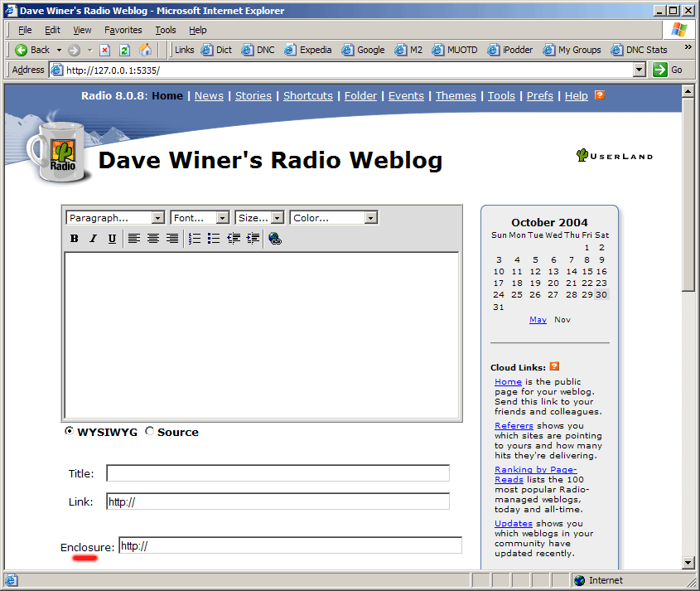Go to the Stories page link
The image size is (700, 591).
(x=253, y=95)
